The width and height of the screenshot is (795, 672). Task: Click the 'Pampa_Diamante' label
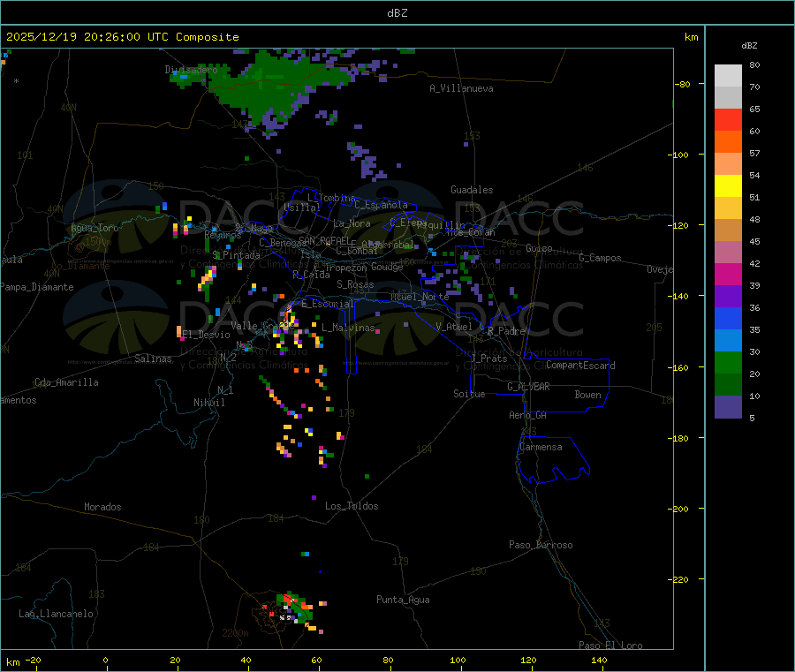click(36, 287)
